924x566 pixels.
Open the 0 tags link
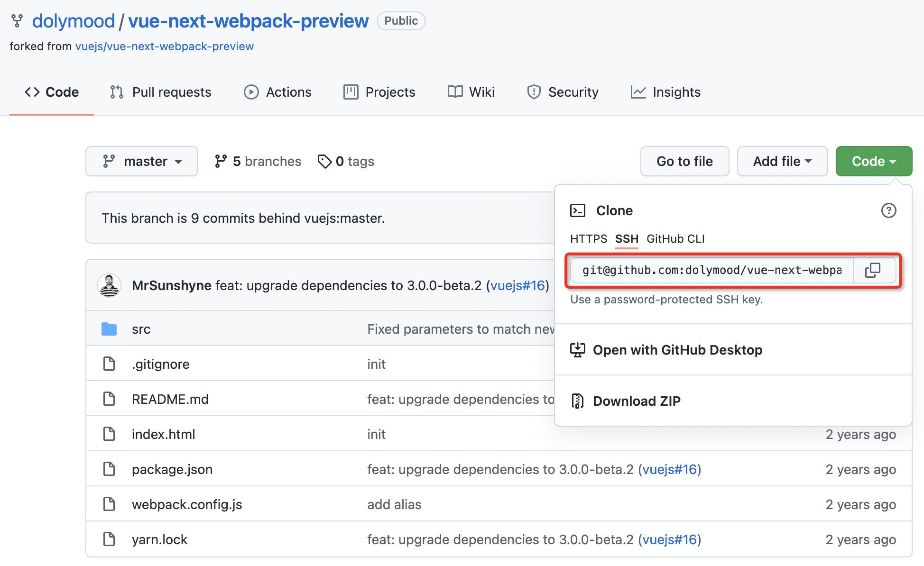pyautogui.click(x=346, y=161)
